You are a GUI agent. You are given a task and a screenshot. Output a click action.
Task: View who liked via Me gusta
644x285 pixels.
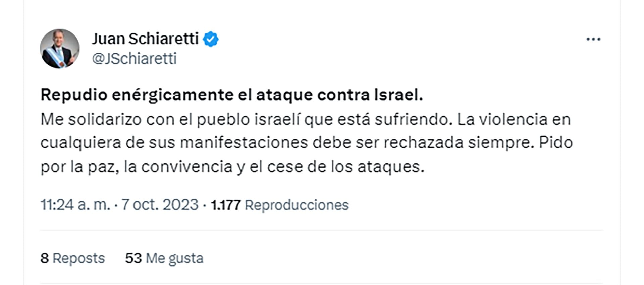pyautogui.click(x=174, y=258)
